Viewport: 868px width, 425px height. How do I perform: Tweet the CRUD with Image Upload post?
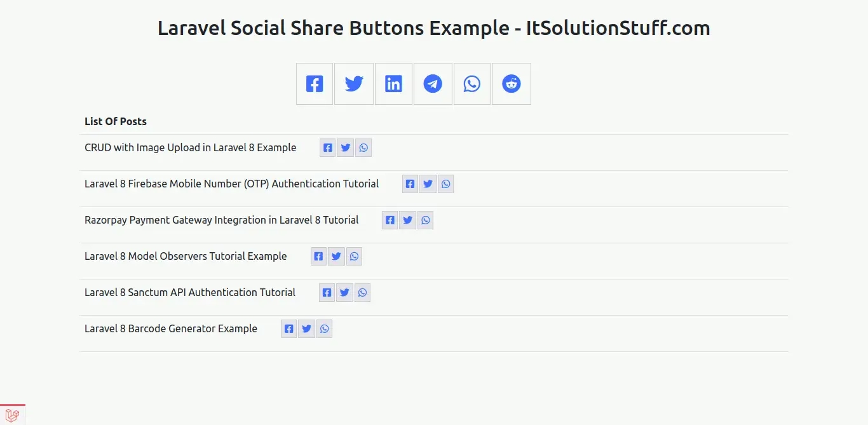point(345,148)
